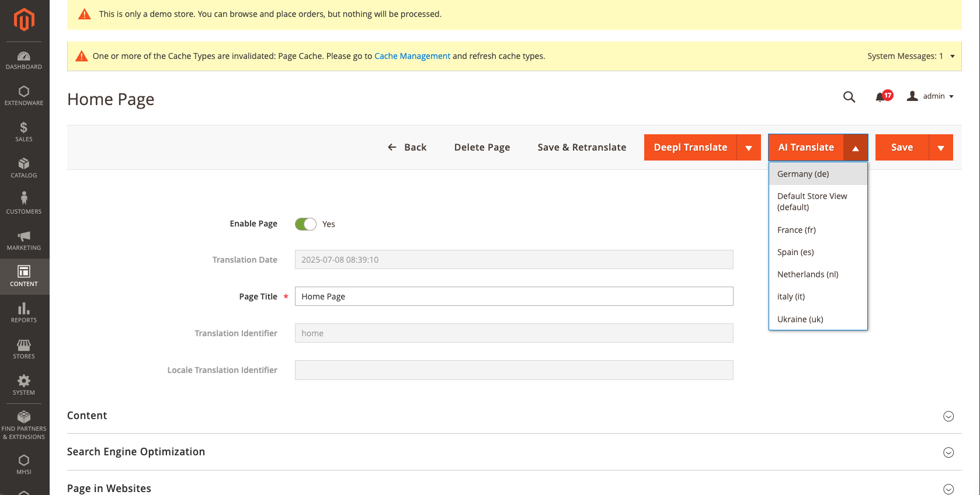Screen dimensions: 980x495
Task: Click into the Page Title field
Action: pos(514,297)
